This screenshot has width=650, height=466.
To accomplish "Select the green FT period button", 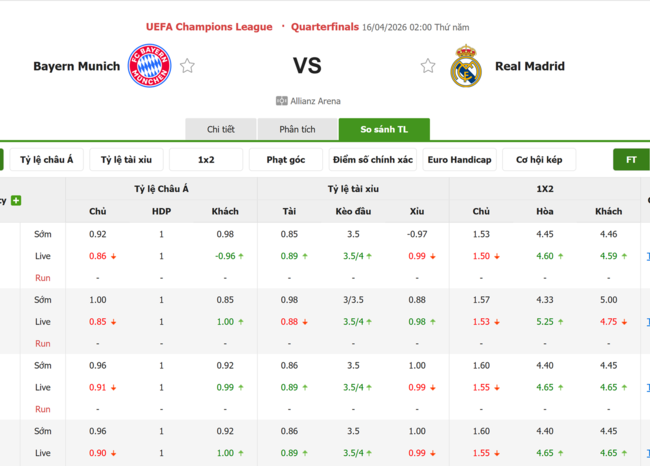I will pyautogui.click(x=631, y=160).
